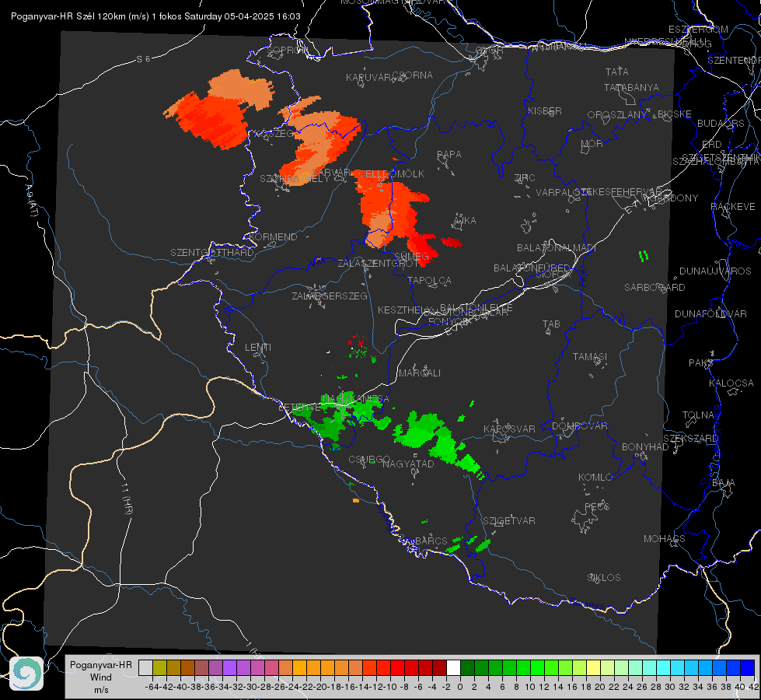Click the KÖRMEND city label
The height and width of the screenshot is (700, 761).
[x=273, y=237]
